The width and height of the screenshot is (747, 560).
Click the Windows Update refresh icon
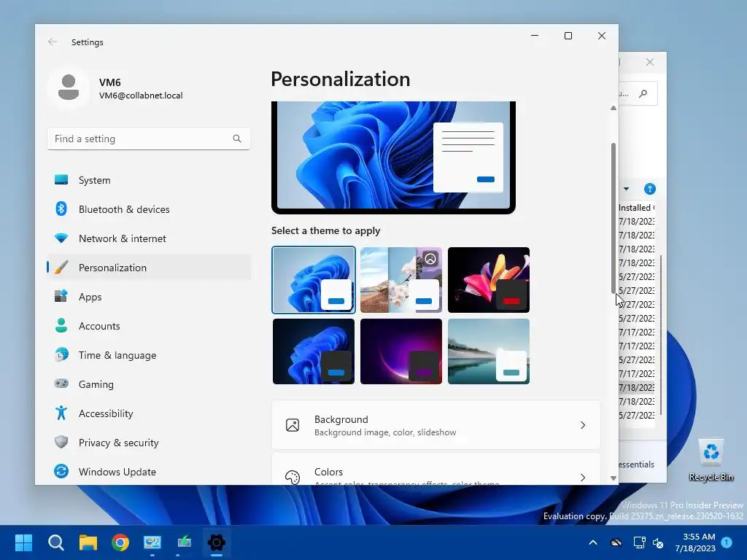pos(61,472)
